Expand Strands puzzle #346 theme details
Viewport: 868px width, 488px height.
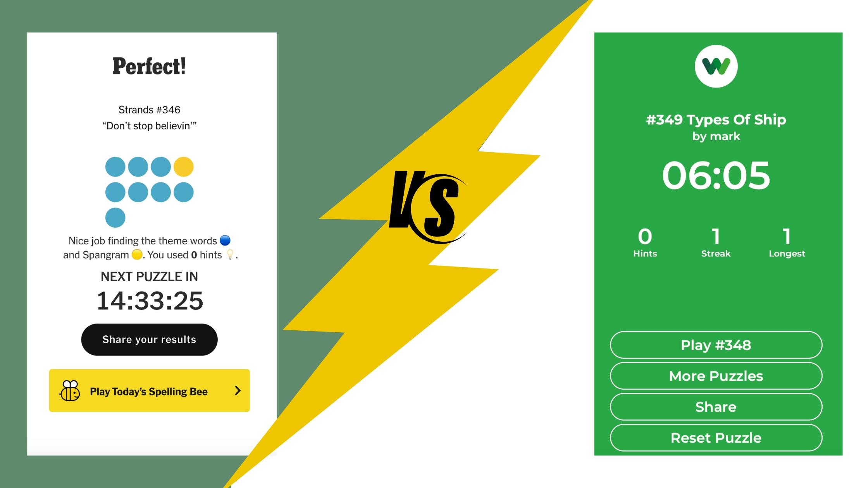149,126
